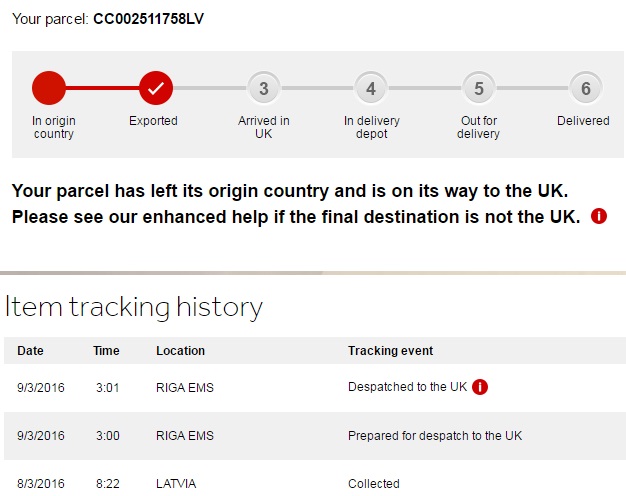
Task: Click the 'Tracking event' column header
Action: point(390,351)
